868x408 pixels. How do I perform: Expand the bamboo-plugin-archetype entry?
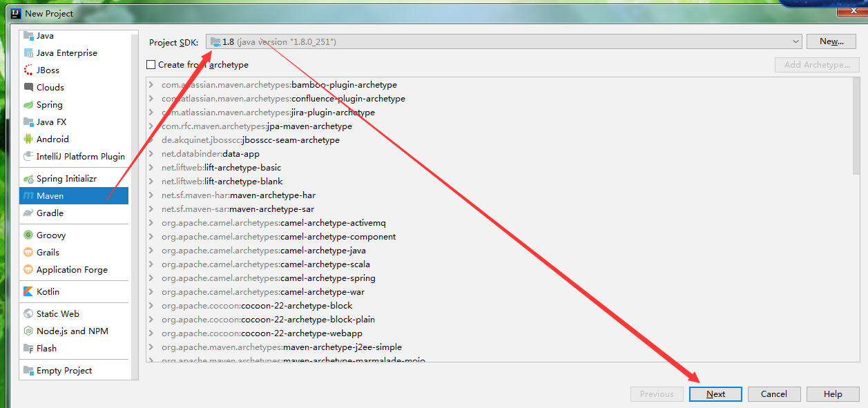point(152,85)
